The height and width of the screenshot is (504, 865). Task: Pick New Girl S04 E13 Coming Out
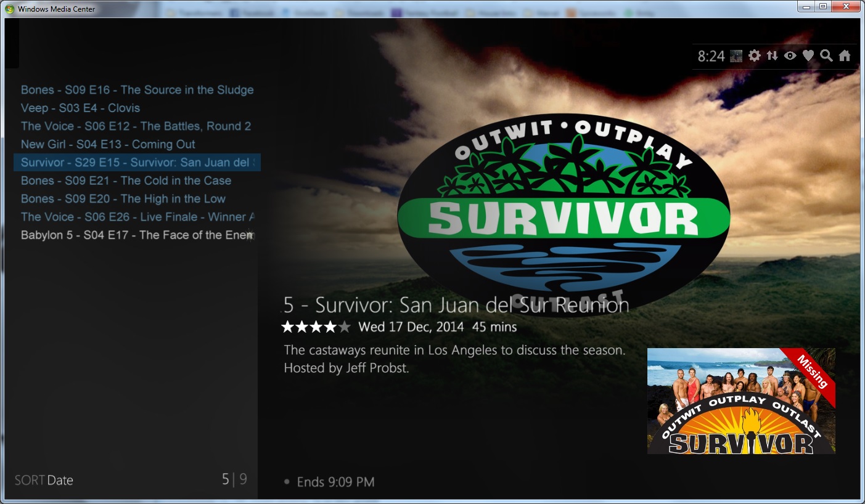pyautogui.click(x=137, y=144)
